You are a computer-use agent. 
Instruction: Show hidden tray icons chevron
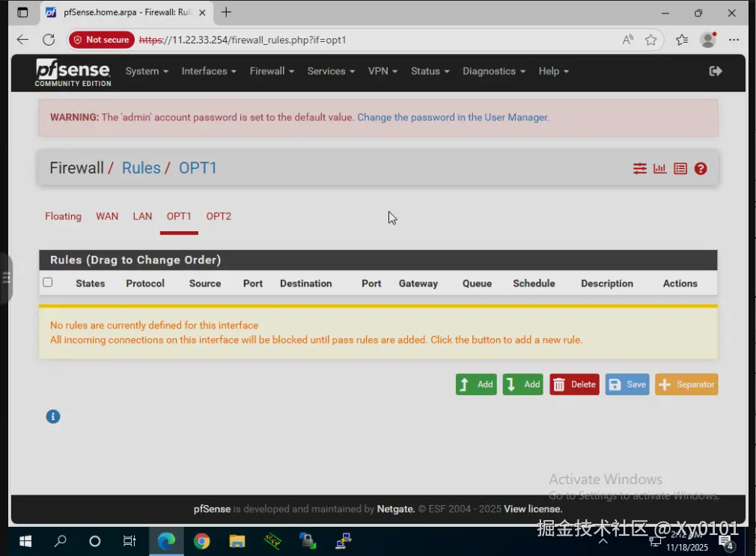click(x=603, y=541)
